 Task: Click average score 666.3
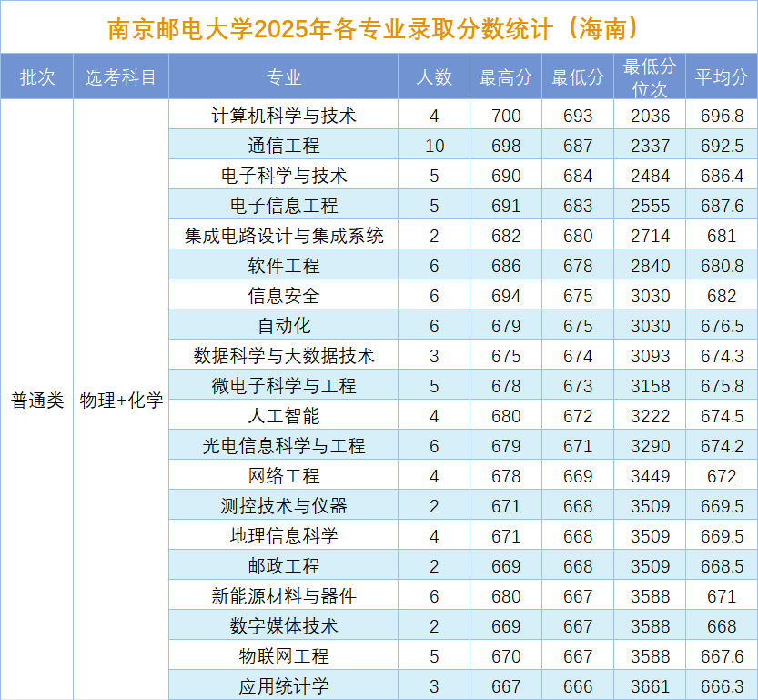[x=722, y=686]
